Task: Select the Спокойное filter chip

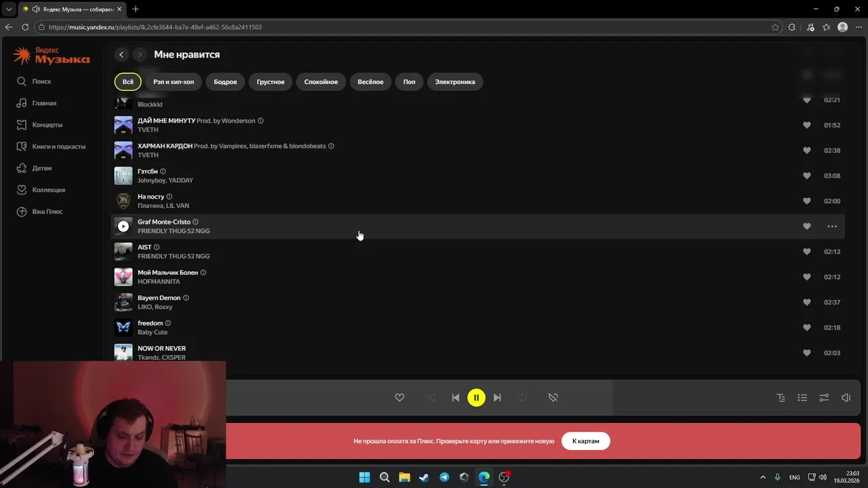Action: pos(321,82)
